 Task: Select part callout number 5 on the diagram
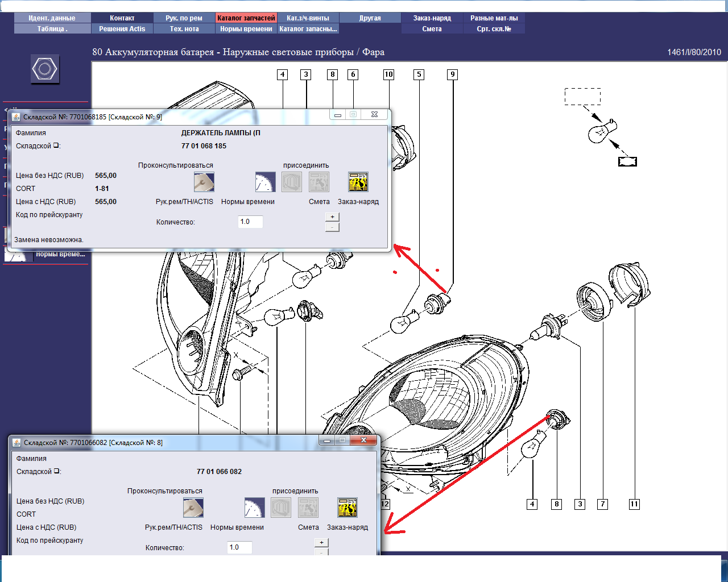coord(419,74)
